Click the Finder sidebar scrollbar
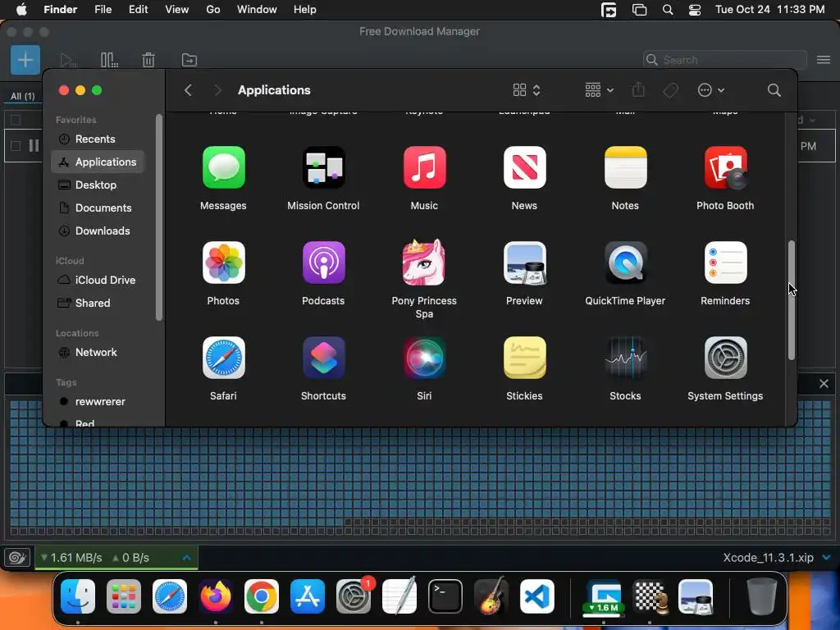The height and width of the screenshot is (630, 840). [159, 217]
